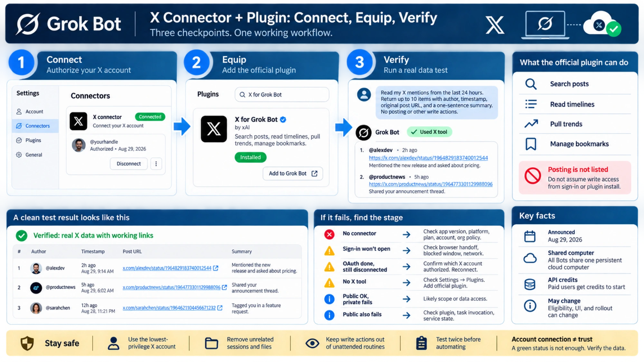644x362 pixels.
Task: Click the large X logo in the header
Action: pos(495,25)
